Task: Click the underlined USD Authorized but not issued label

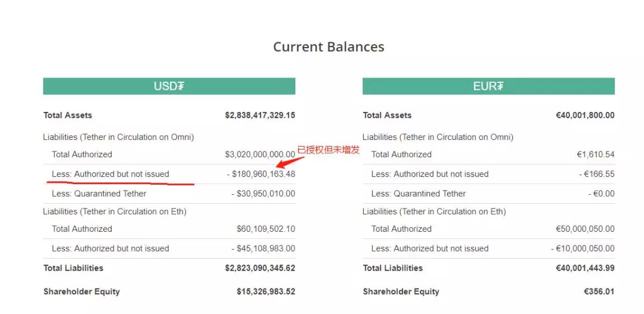Action: [110, 174]
